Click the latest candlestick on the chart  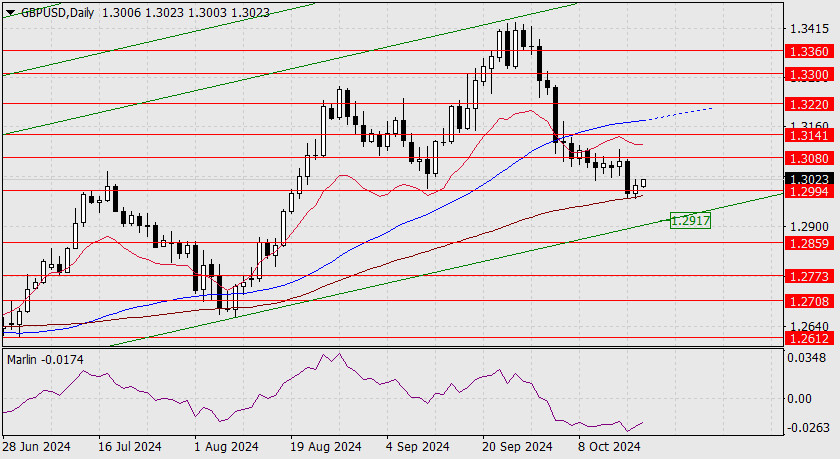pyautogui.click(x=643, y=183)
